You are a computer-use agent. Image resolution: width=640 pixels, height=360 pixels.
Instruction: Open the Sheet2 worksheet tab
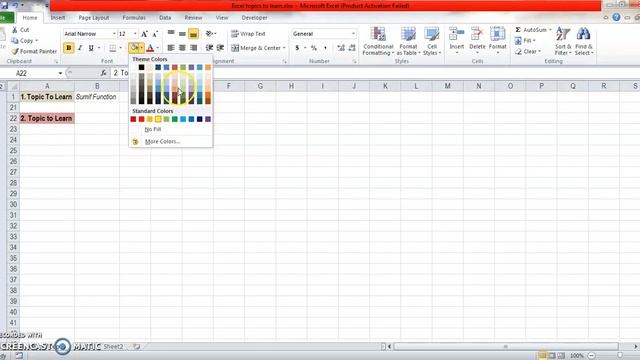pos(113,347)
